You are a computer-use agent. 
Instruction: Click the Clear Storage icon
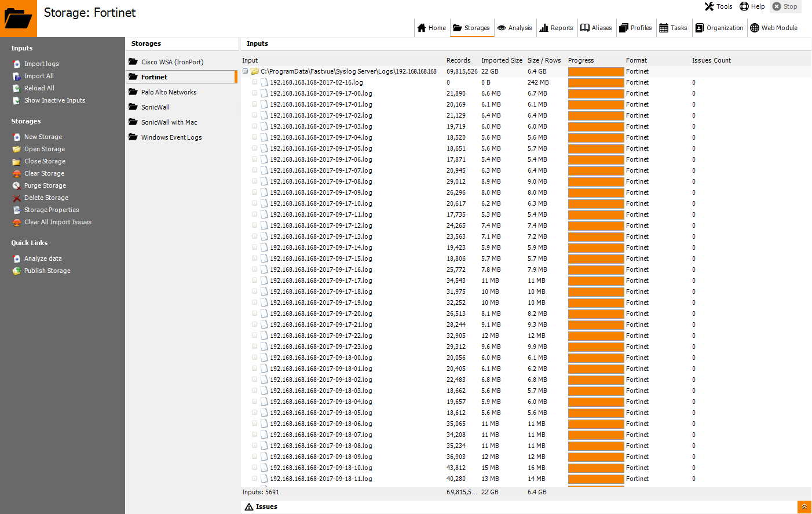coord(17,173)
